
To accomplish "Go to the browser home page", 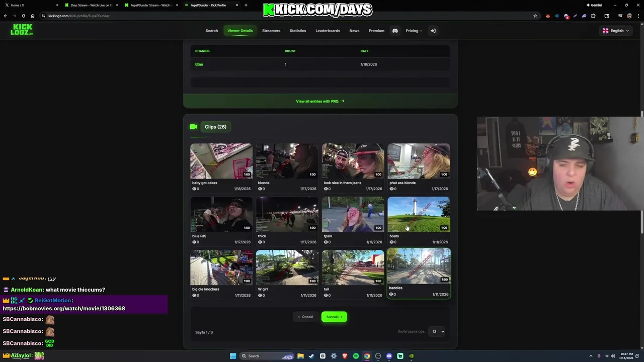I will tap(33, 16).
